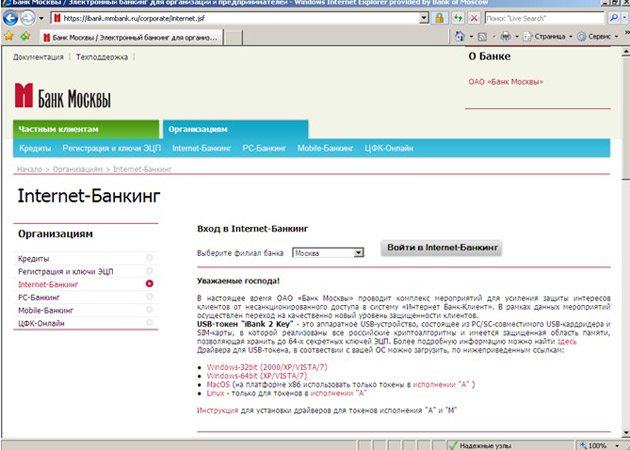This screenshot has width=630, height=450.
Task: Click the red Stop loading icon
Action: (x=475, y=18)
